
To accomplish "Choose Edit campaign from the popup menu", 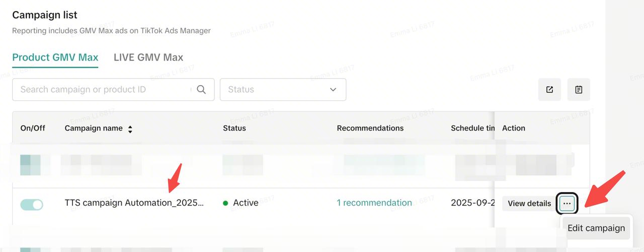I will (x=596, y=228).
